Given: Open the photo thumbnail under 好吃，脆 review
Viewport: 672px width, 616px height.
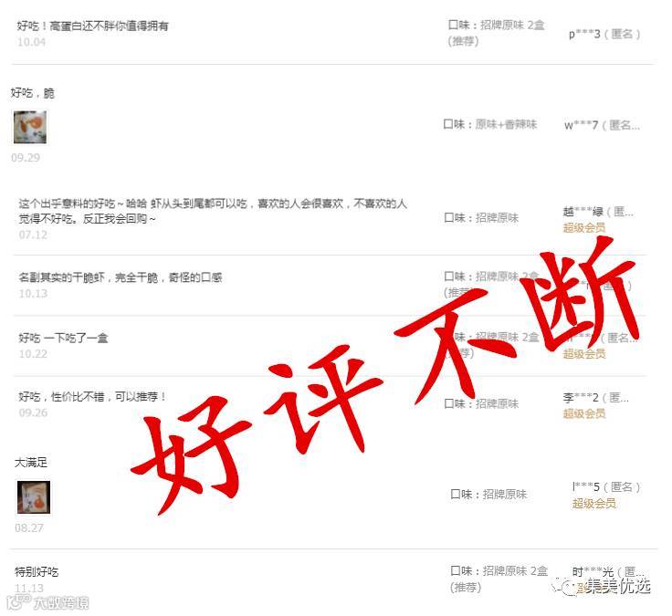Looking at the screenshot, I should [30, 127].
